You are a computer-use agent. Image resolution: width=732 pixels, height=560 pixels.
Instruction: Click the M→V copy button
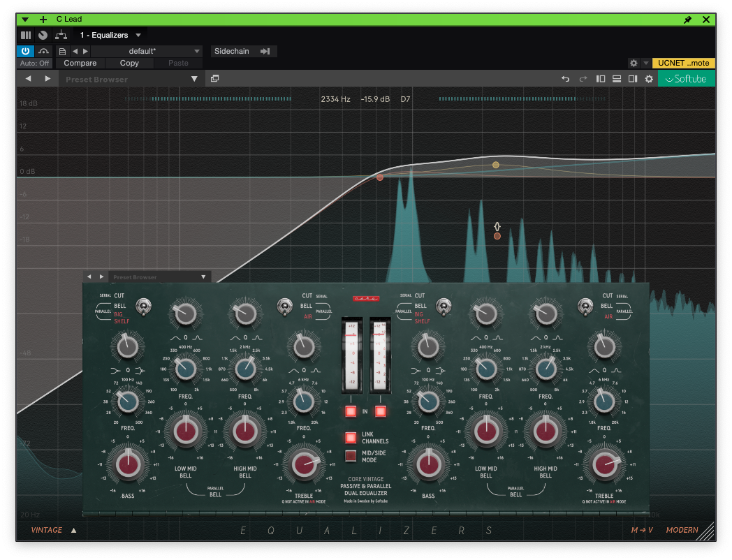(642, 530)
